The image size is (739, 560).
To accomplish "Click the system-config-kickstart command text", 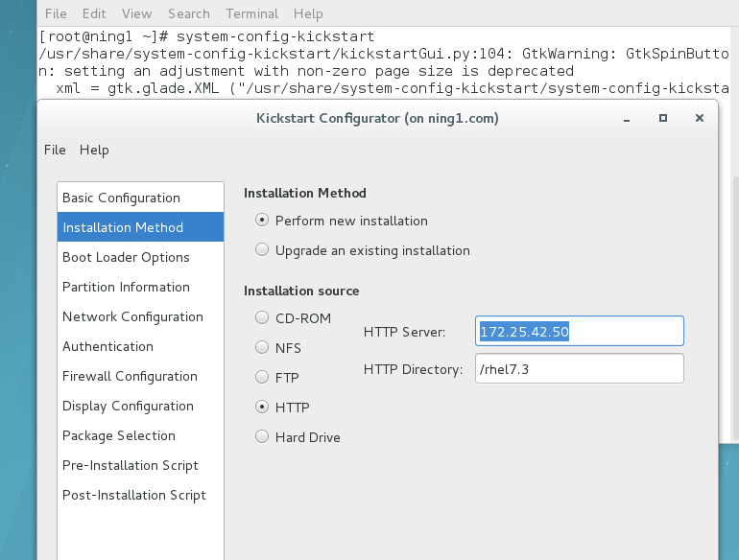I will coord(275,36).
